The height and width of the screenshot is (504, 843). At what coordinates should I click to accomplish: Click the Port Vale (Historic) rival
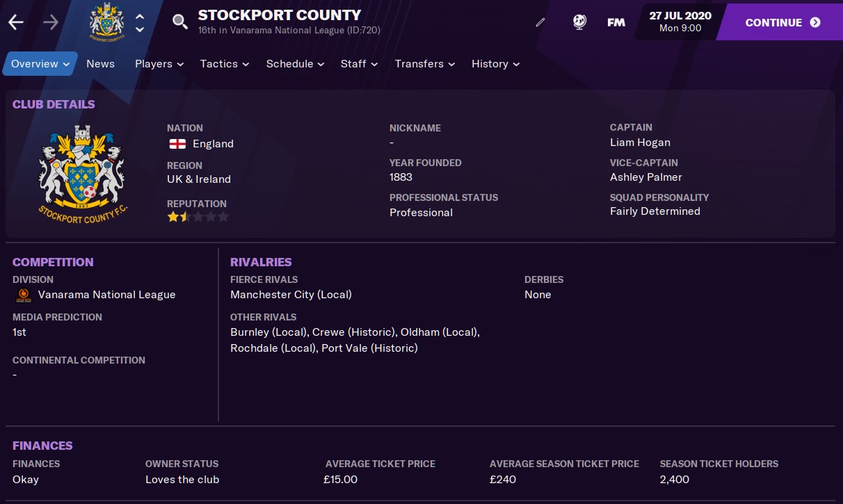click(369, 348)
